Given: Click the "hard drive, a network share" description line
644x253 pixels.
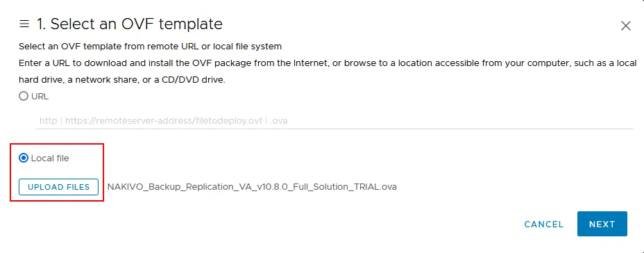Looking at the screenshot, I should [x=122, y=80].
